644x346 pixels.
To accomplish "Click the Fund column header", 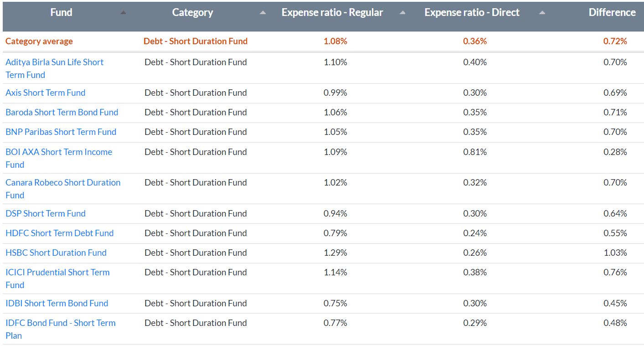I will pyautogui.click(x=61, y=12).
